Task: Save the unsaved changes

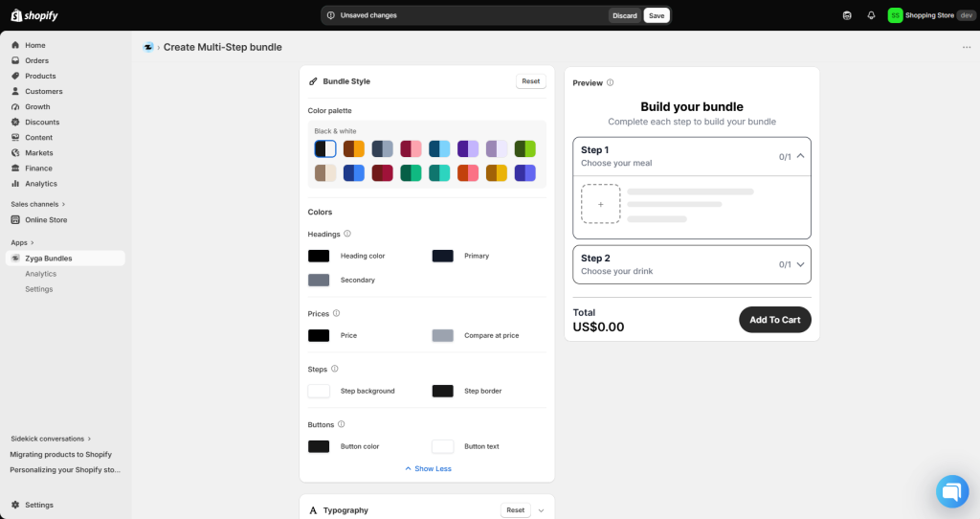Action: pos(657,15)
